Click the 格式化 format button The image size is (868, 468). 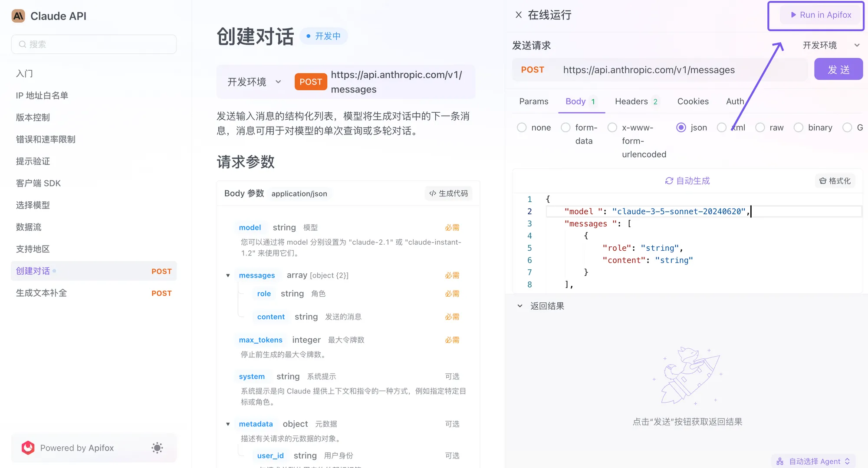[835, 181]
